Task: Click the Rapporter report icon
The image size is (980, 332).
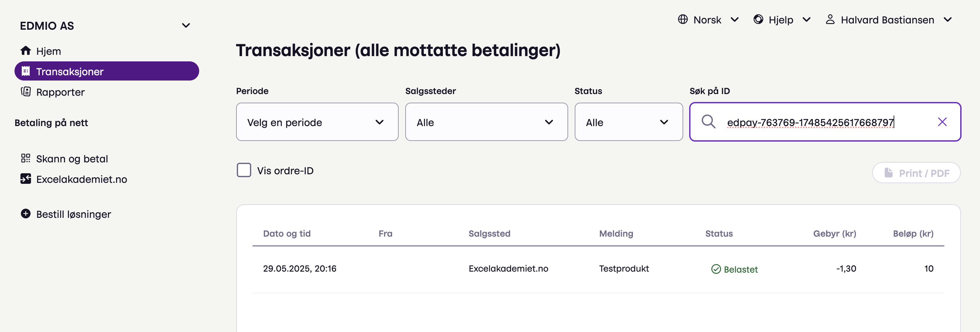Action: point(25,92)
